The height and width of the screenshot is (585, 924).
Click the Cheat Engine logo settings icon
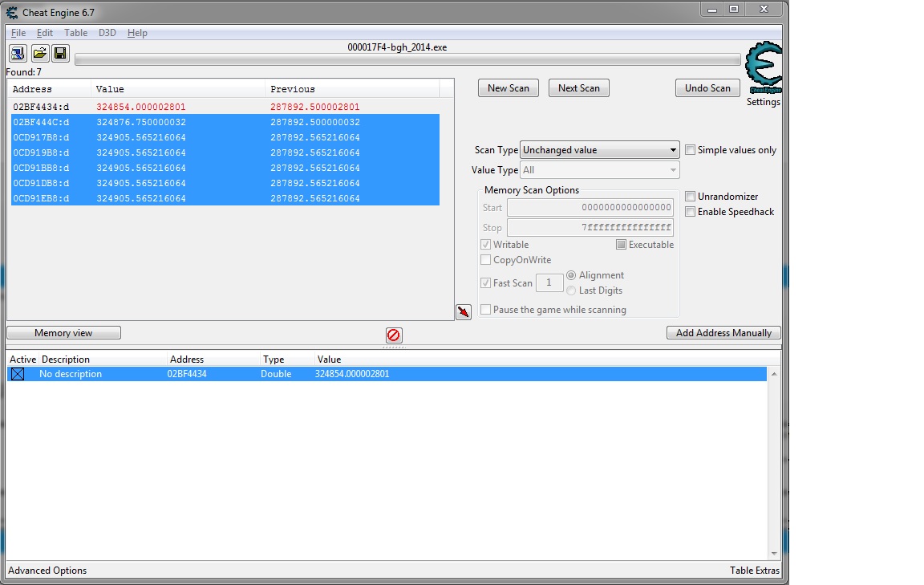[763, 68]
